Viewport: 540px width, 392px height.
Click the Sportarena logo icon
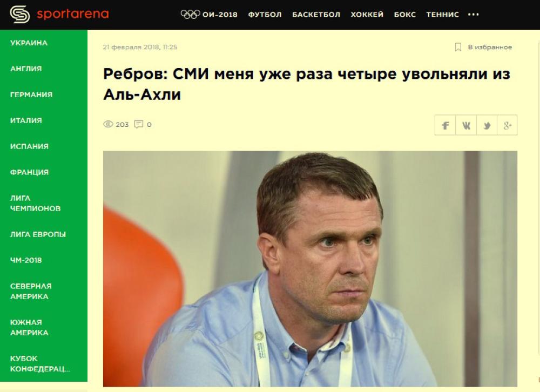pyautogui.click(x=19, y=15)
